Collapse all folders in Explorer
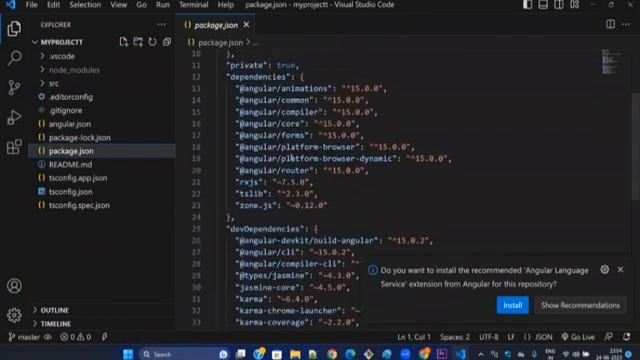The width and height of the screenshot is (640, 360). (x=167, y=42)
